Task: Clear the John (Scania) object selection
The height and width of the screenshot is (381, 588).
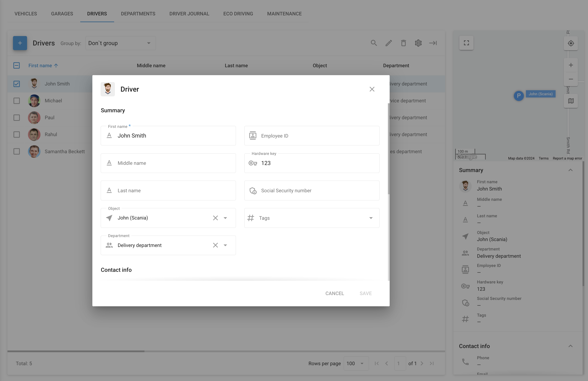Action: pyautogui.click(x=215, y=218)
